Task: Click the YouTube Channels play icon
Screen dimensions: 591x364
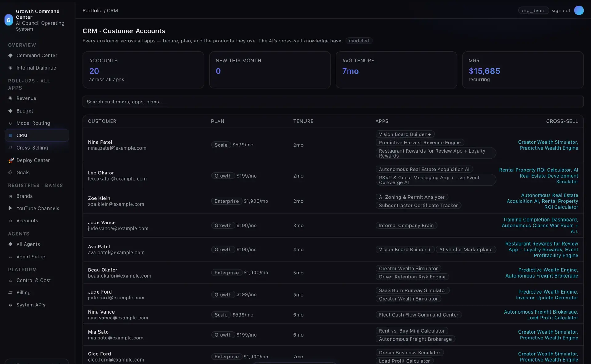Action: (10, 208)
